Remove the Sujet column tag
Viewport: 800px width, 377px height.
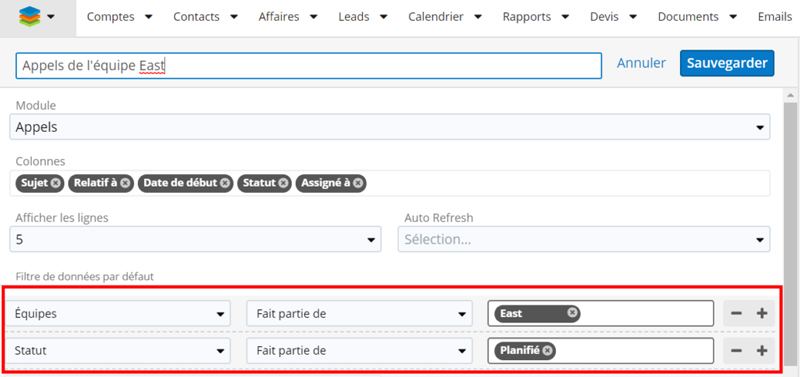[56, 183]
